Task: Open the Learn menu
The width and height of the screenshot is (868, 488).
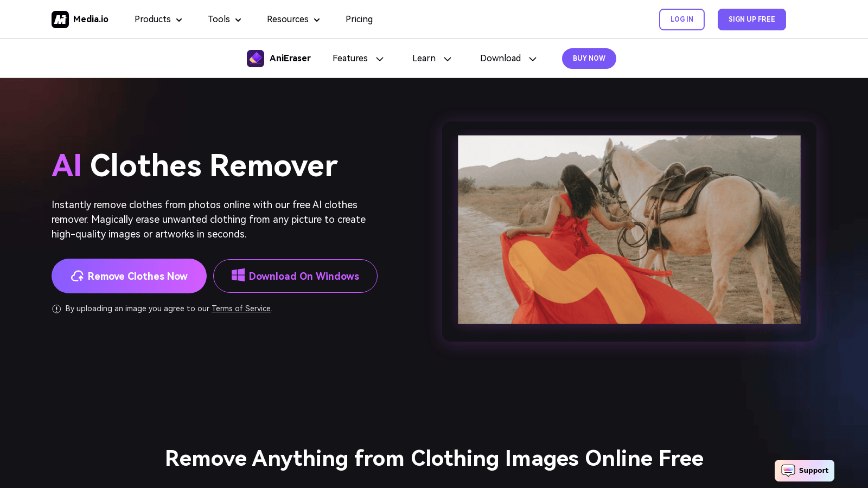Action: tap(432, 59)
